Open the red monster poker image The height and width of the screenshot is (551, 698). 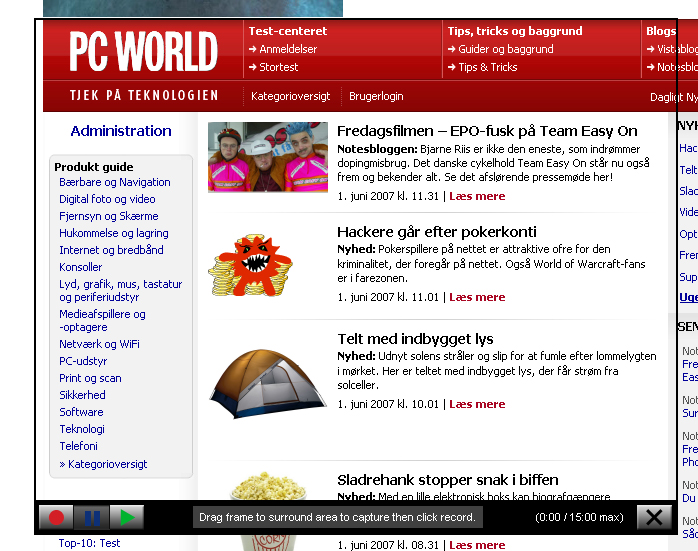(250, 265)
